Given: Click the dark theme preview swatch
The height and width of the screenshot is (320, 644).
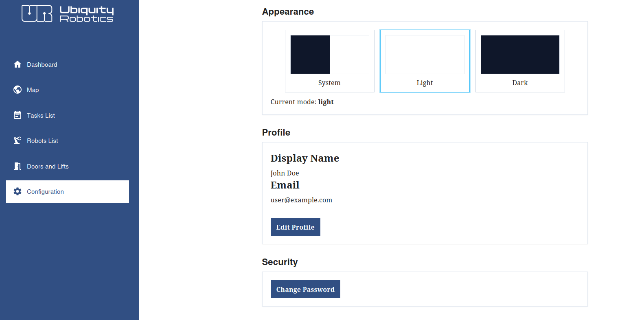Looking at the screenshot, I should click(520, 55).
